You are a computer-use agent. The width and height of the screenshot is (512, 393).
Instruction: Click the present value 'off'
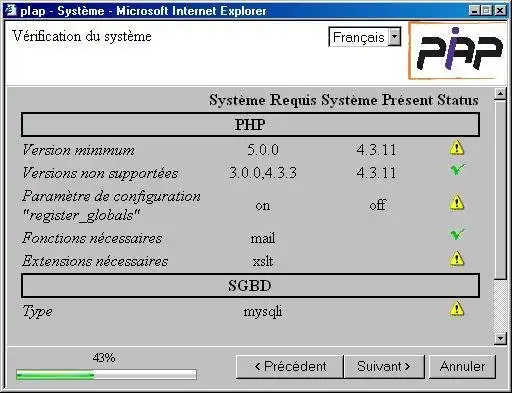(377, 205)
